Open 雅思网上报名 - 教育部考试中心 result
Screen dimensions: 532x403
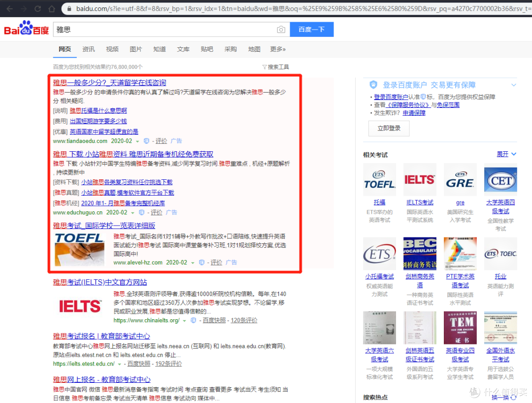tap(102, 379)
